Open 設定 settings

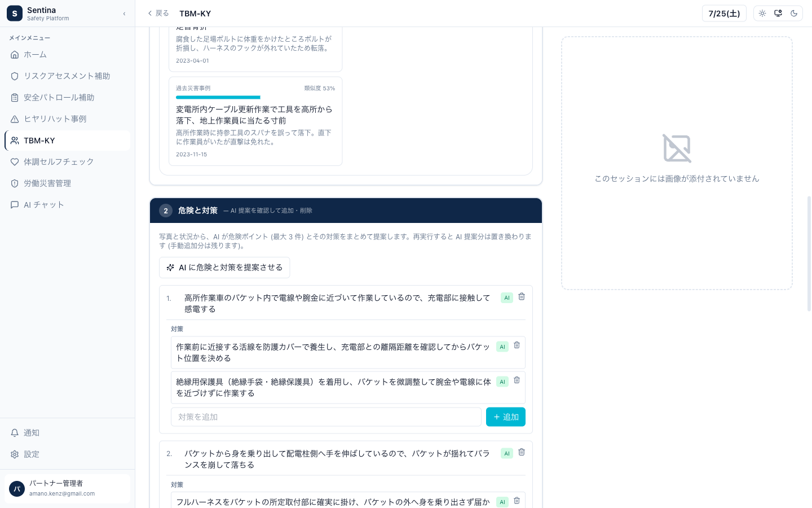(67, 454)
